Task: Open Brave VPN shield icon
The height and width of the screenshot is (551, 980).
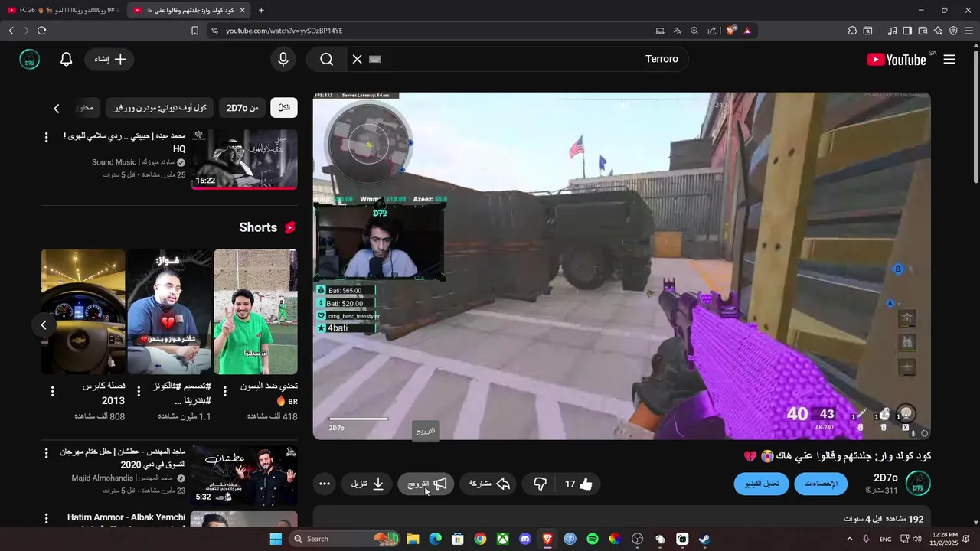Action: pyautogui.click(x=953, y=31)
